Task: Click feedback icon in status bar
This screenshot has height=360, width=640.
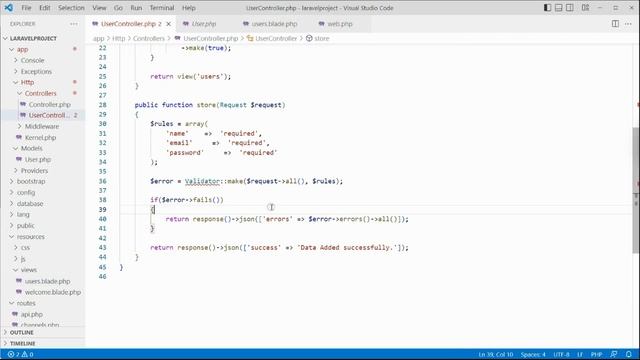Action: pos(614,354)
